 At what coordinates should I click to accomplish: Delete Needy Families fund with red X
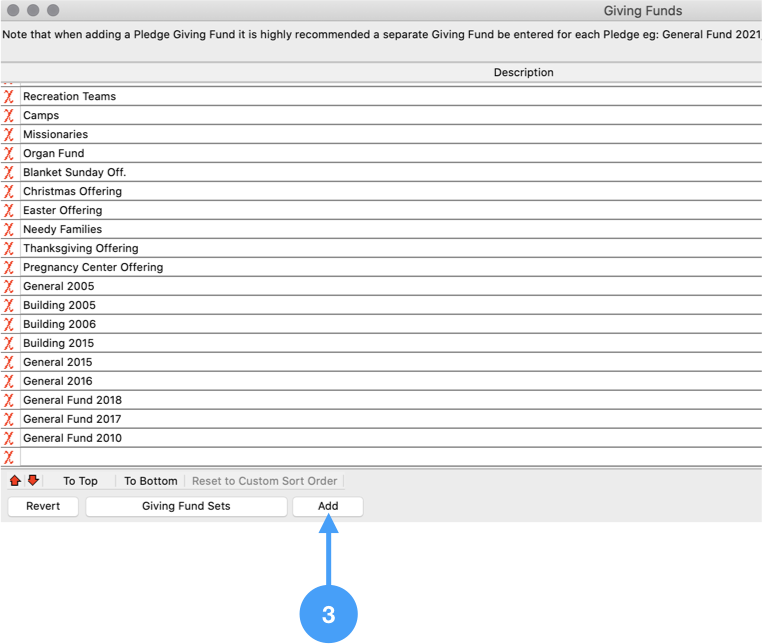[x=9, y=229]
